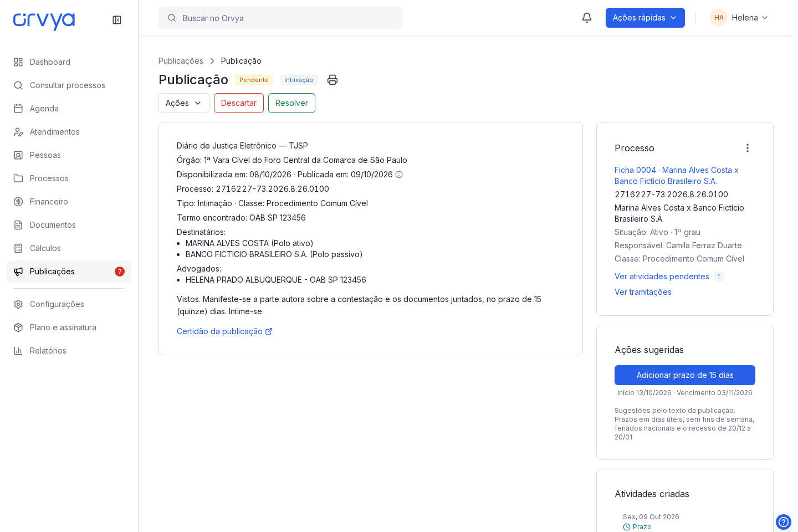Print this publication using the printer icon
The width and height of the screenshot is (798, 532).
[332, 80]
